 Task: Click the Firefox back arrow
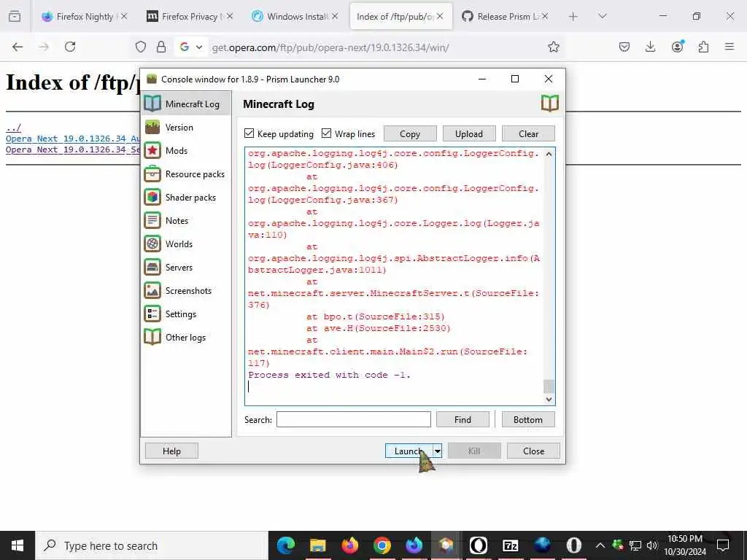[x=18, y=47]
